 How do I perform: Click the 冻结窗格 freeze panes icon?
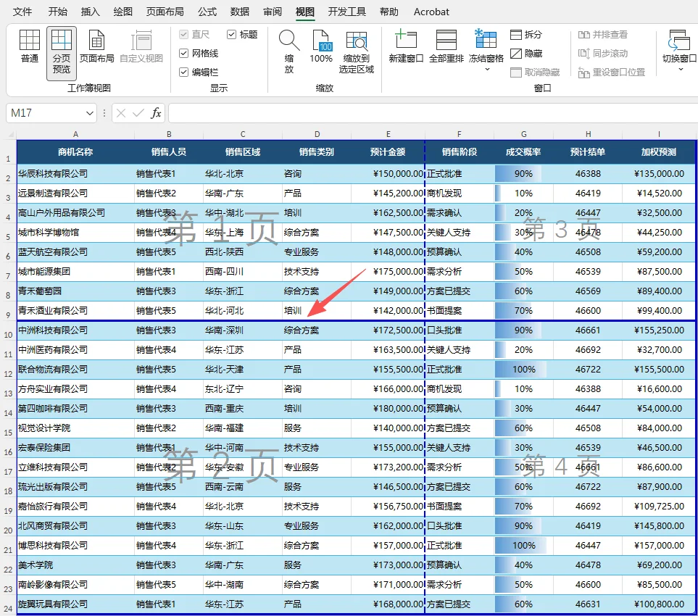(x=486, y=41)
